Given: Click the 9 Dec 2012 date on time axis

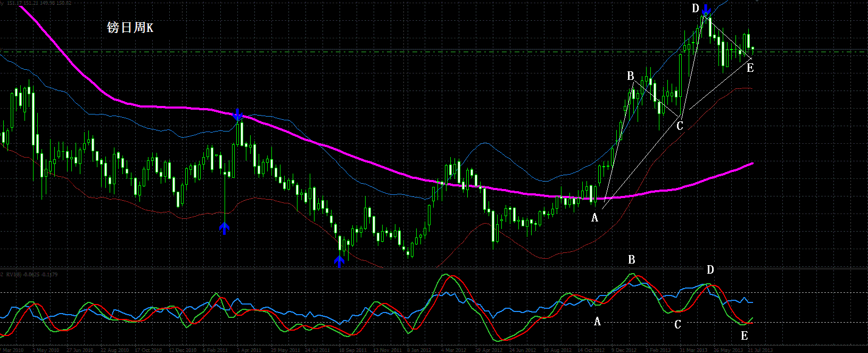Looking at the screenshot, I should click(x=624, y=350).
